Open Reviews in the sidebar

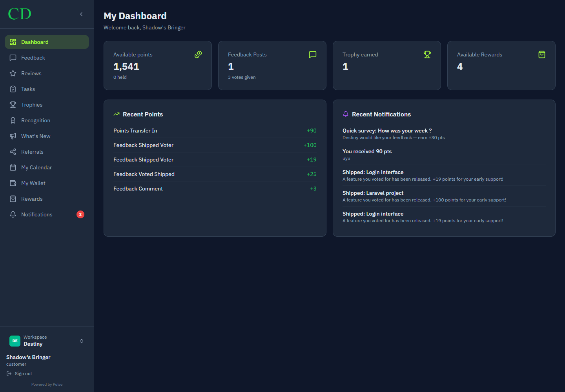pos(47,73)
